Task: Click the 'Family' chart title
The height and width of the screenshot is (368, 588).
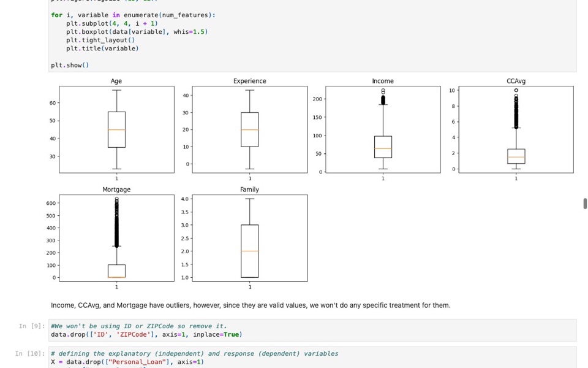Action: (250, 190)
